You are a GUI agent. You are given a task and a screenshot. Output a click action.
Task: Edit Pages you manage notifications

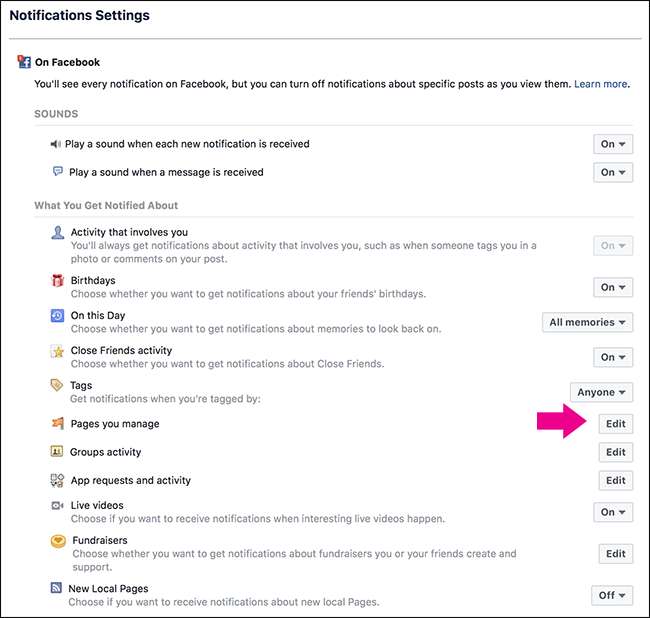(615, 424)
